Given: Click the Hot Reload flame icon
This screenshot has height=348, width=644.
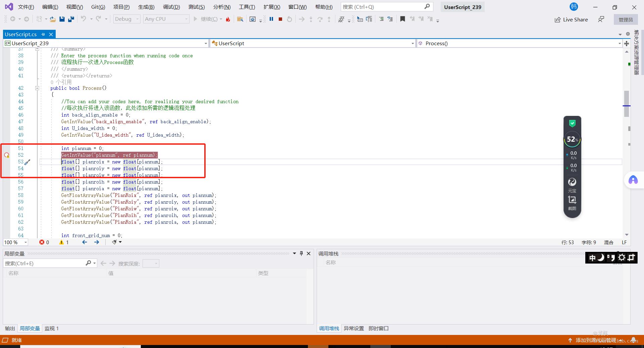Looking at the screenshot, I should point(228,19).
